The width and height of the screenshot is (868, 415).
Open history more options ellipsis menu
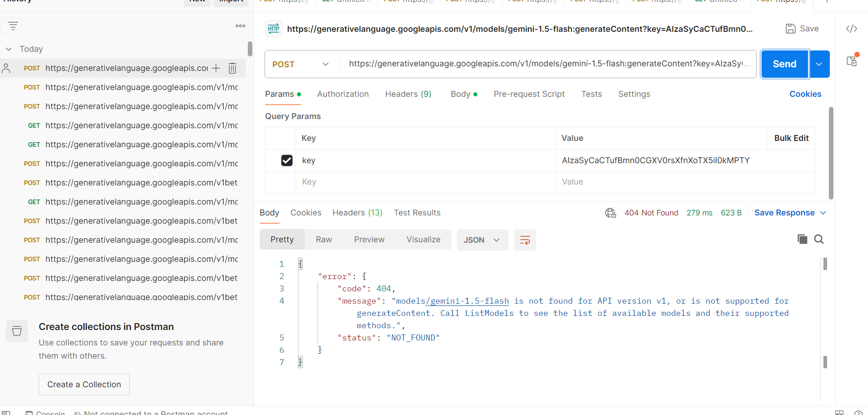241,26
